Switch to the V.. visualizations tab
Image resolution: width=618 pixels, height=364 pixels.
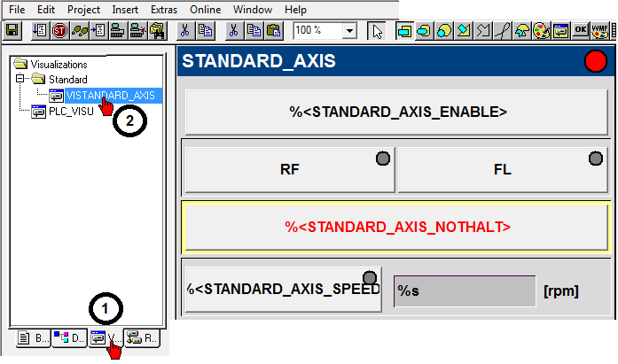[x=106, y=338]
